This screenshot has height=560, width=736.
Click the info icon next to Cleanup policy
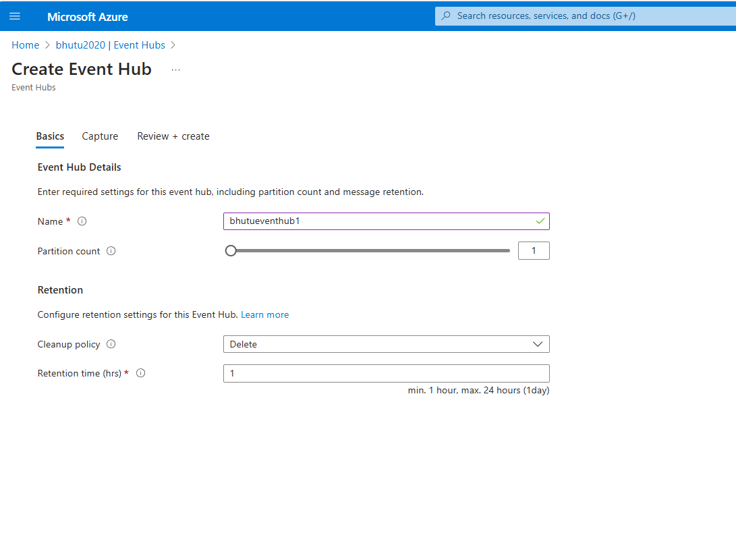111,344
